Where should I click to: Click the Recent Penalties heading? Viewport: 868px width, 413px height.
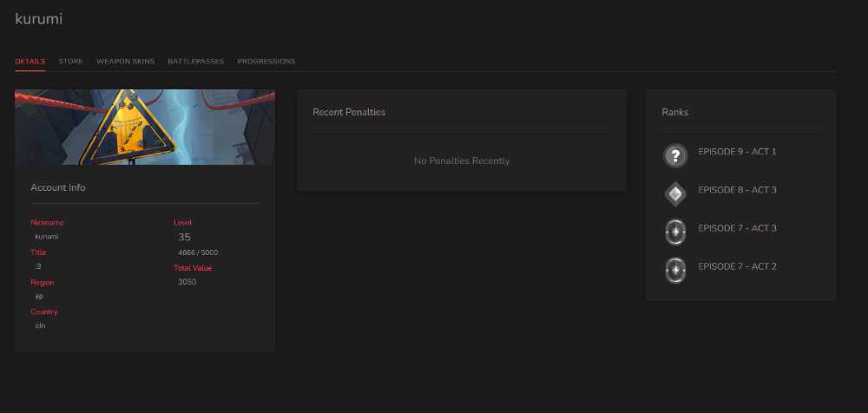point(349,112)
